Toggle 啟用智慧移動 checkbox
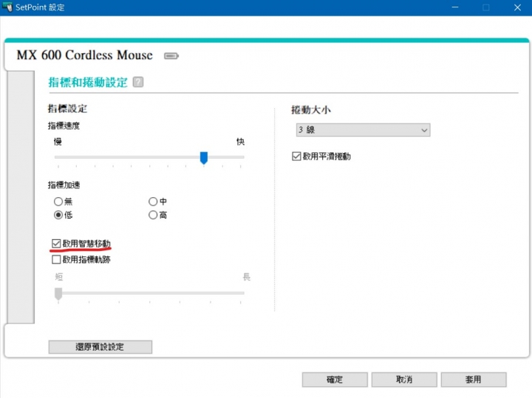Viewport: 532px width, 398px height. [x=56, y=244]
